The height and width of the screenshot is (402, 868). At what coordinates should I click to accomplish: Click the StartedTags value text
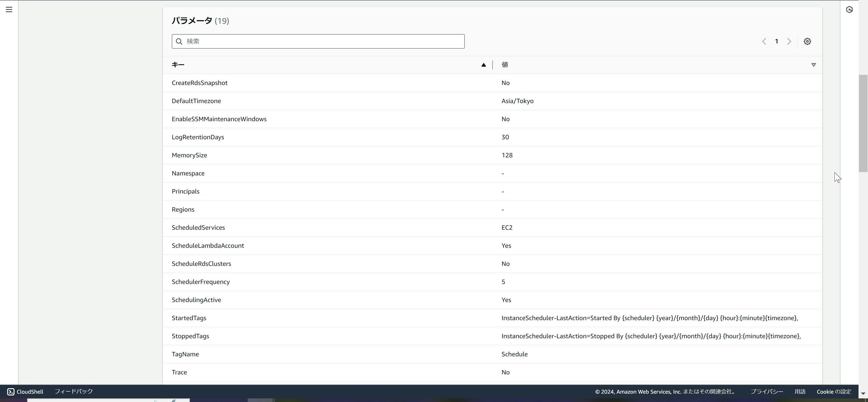pyautogui.click(x=649, y=318)
